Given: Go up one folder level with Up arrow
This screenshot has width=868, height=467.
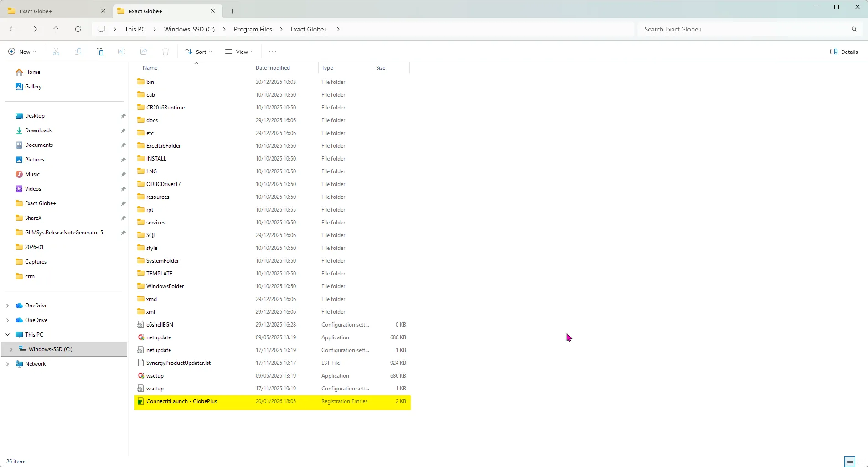Looking at the screenshot, I should tap(56, 29).
